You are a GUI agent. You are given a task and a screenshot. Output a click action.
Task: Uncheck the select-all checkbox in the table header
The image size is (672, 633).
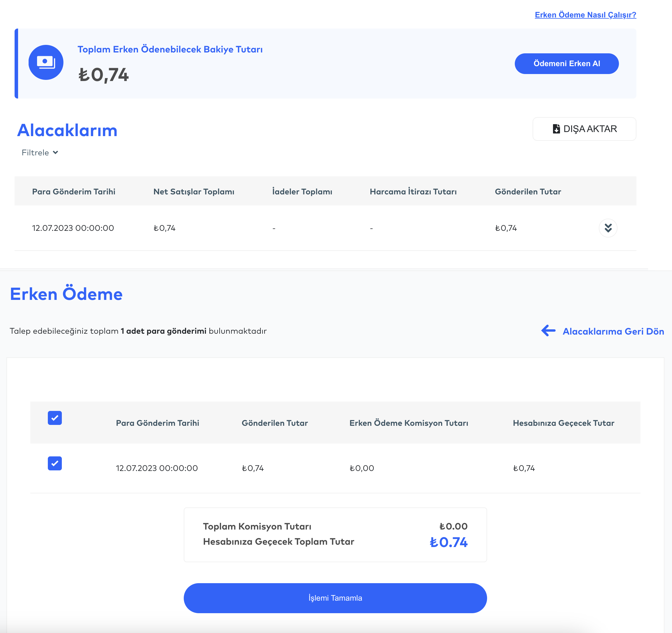(x=55, y=418)
